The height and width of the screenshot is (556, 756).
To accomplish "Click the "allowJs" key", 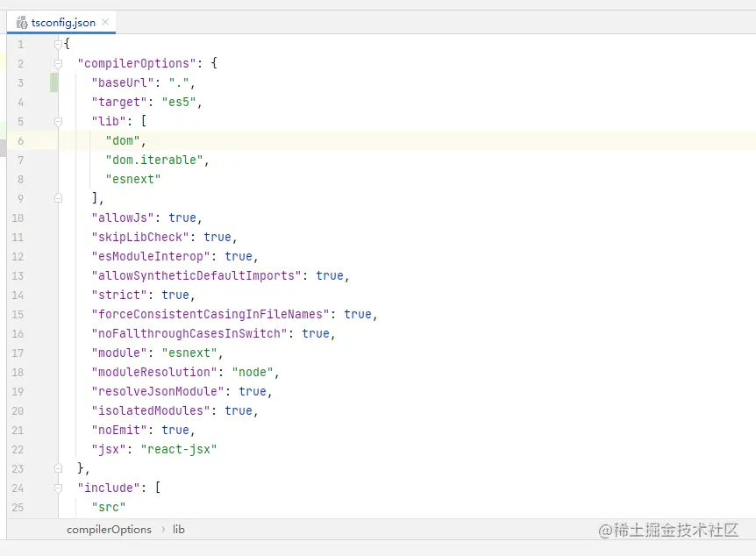I will tap(123, 218).
